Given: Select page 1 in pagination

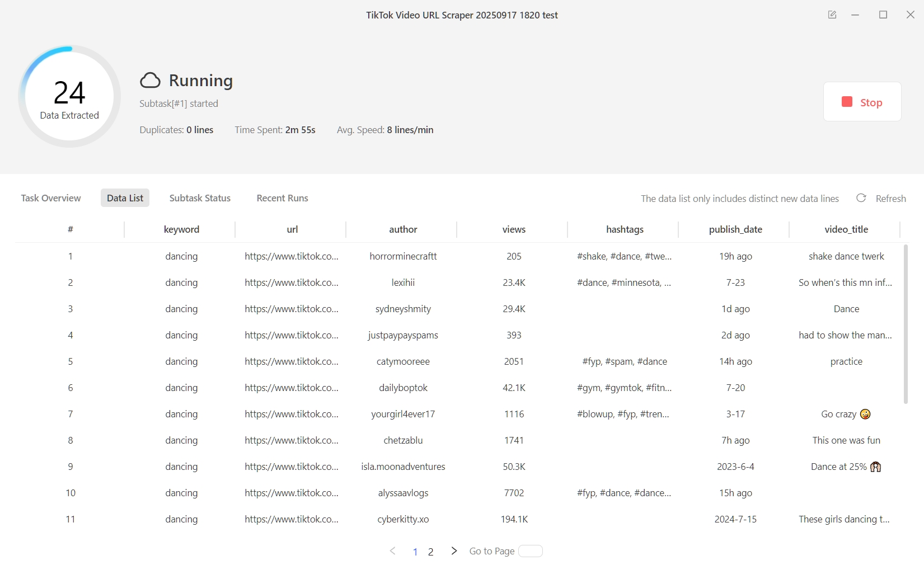Looking at the screenshot, I should (x=415, y=552).
